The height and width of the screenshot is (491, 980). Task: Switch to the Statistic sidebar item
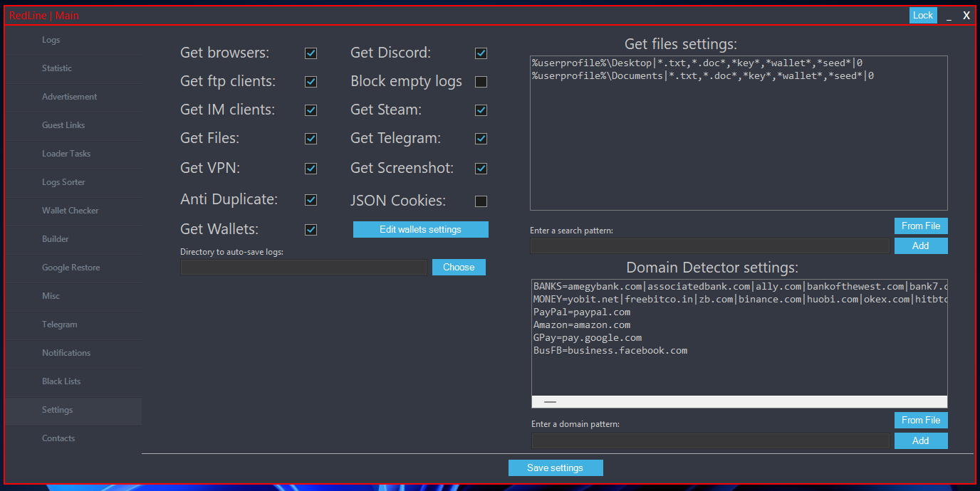57,68
